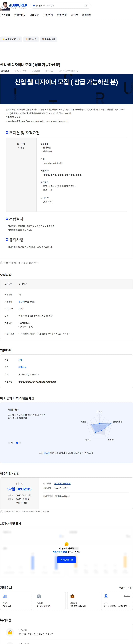Click the 기업구분 building icon

pos(39,596)
